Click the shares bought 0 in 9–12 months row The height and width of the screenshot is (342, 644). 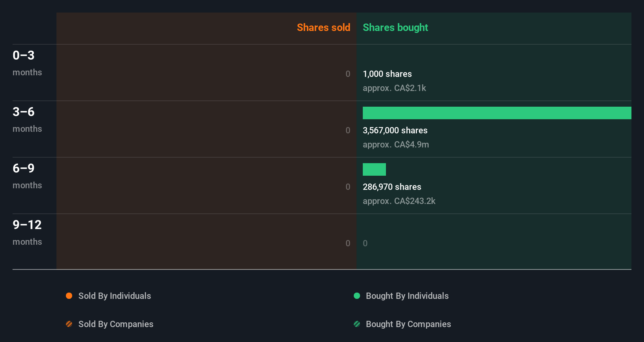[365, 243]
